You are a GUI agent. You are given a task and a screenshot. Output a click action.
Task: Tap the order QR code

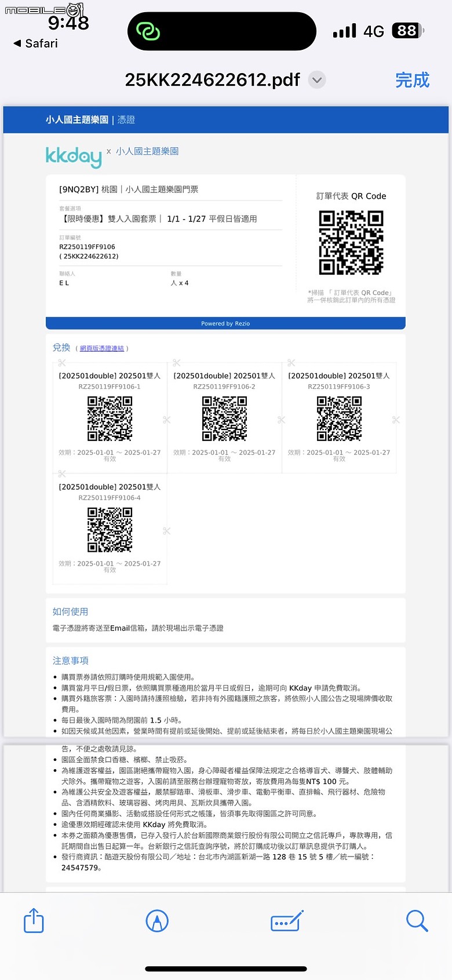point(351,242)
